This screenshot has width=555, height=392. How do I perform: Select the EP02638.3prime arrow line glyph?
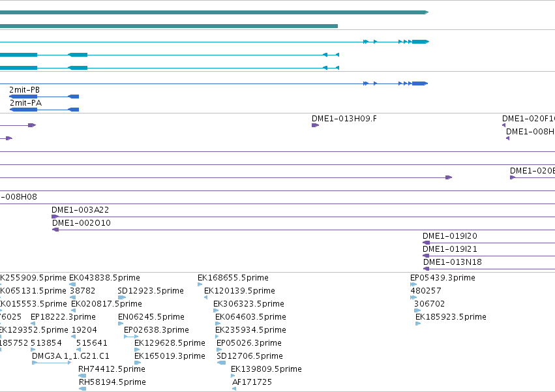pyautogui.click(x=131, y=337)
